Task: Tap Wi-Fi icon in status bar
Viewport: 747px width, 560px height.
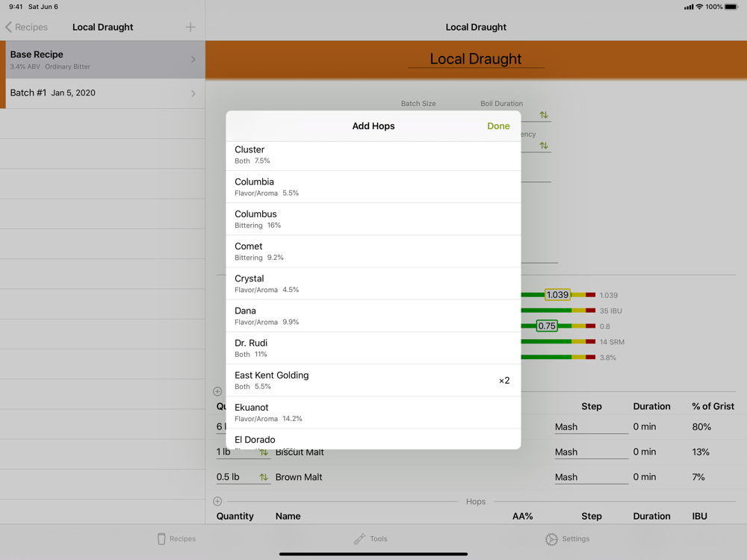Action: pos(699,7)
